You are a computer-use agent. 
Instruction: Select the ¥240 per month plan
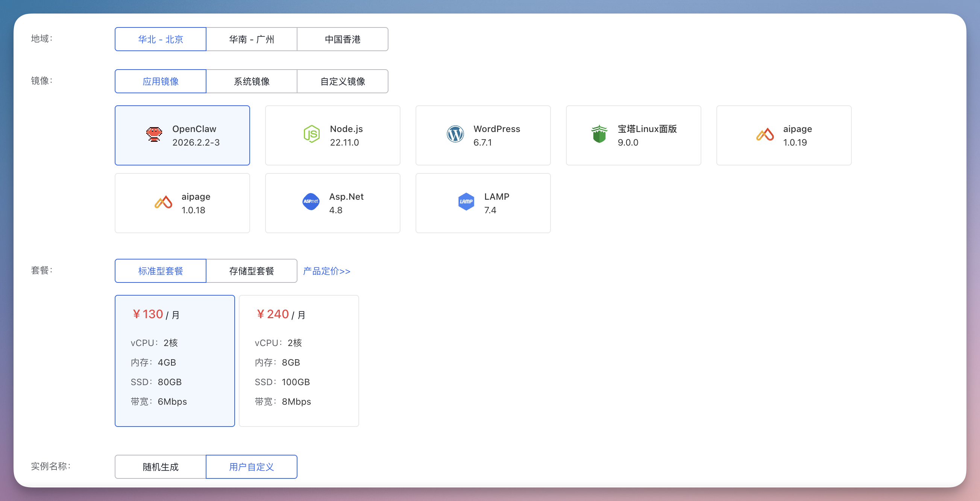click(299, 360)
